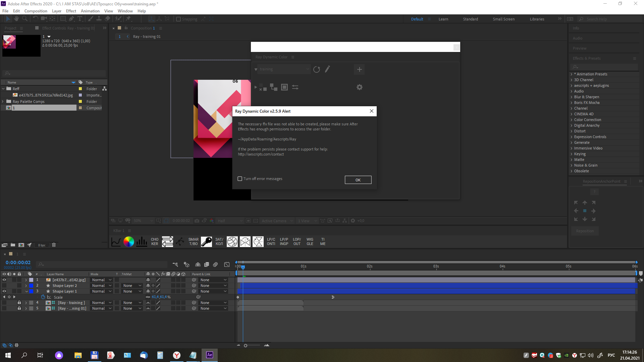Select the Eraser tool
Viewport: 644px width, 362px height.
click(107, 19)
